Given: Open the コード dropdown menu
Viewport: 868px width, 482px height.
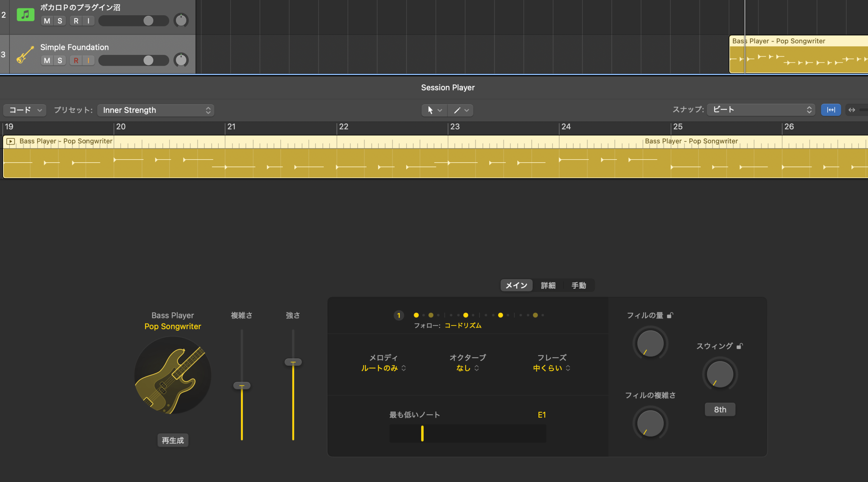Looking at the screenshot, I should click(25, 110).
